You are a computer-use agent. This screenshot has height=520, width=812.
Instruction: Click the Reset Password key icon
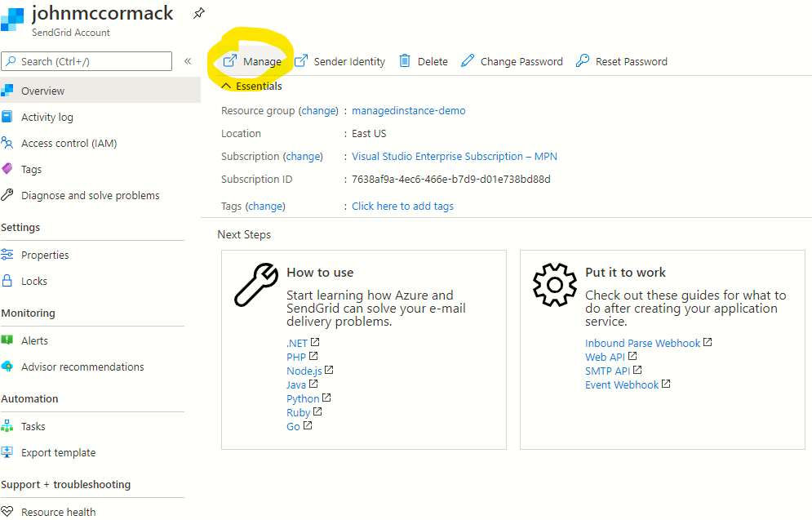(x=581, y=60)
